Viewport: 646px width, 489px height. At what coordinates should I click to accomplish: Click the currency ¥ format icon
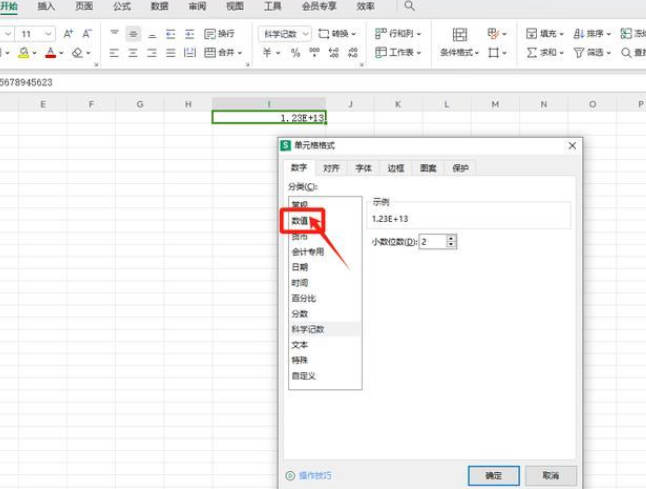(267, 52)
